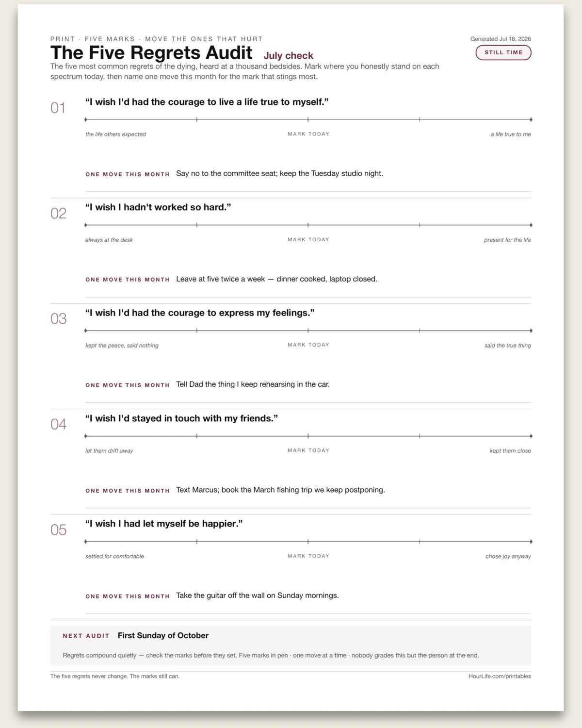Mark fourth tick on friends spectrum
582x728 pixels.
420,436
